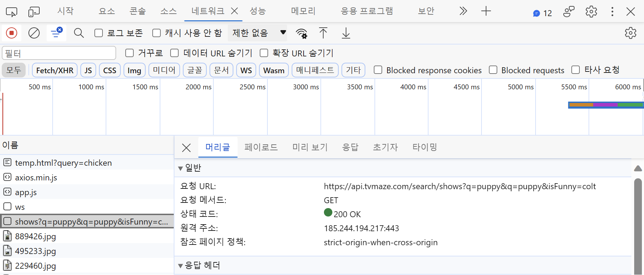Filter by CSS requests
The image size is (644, 275).
[x=110, y=70]
